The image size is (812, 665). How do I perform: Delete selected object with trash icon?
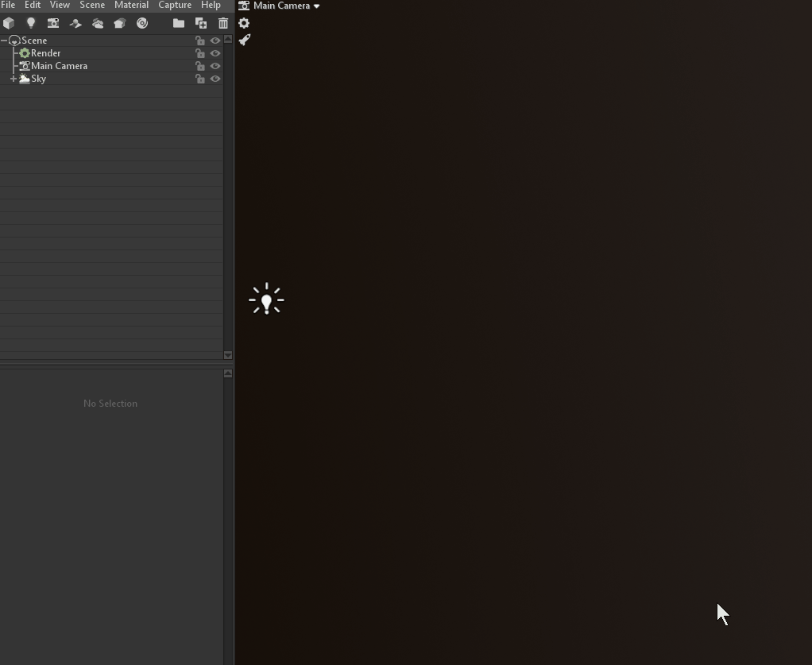[x=223, y=23]
